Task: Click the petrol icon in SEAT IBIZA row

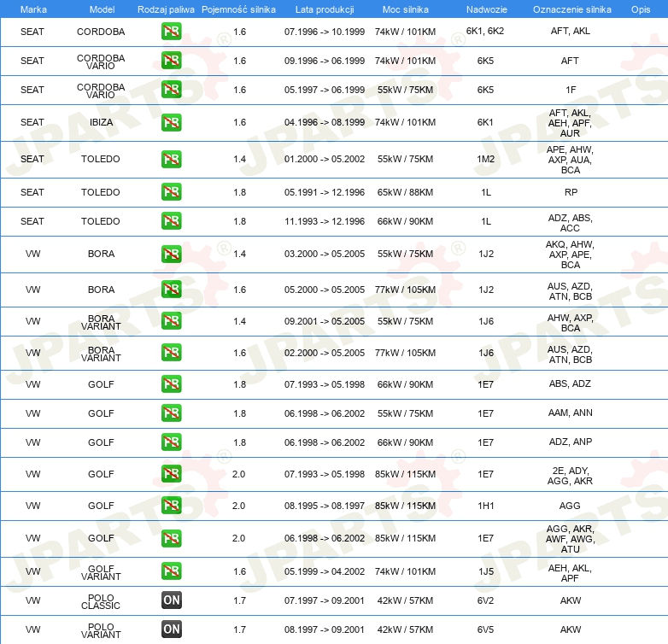Action: [x=171, y=122]
